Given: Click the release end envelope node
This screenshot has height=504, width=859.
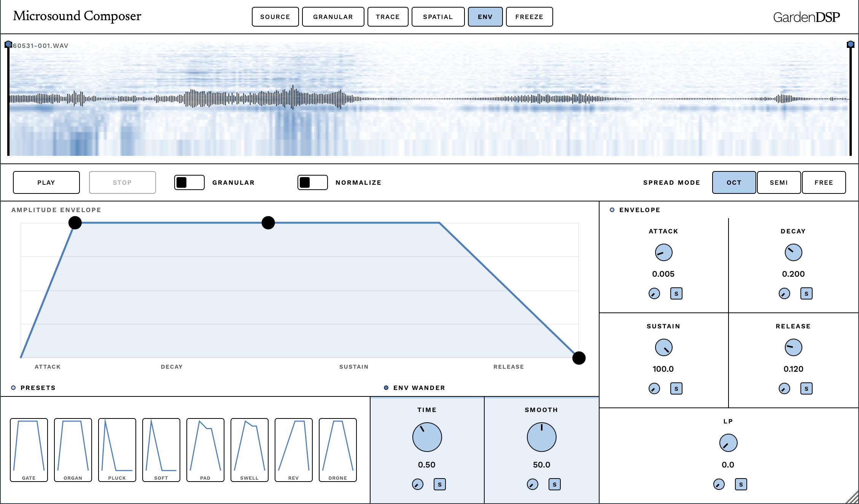Looking at the screenshot, I should click(x=579, y=358).
